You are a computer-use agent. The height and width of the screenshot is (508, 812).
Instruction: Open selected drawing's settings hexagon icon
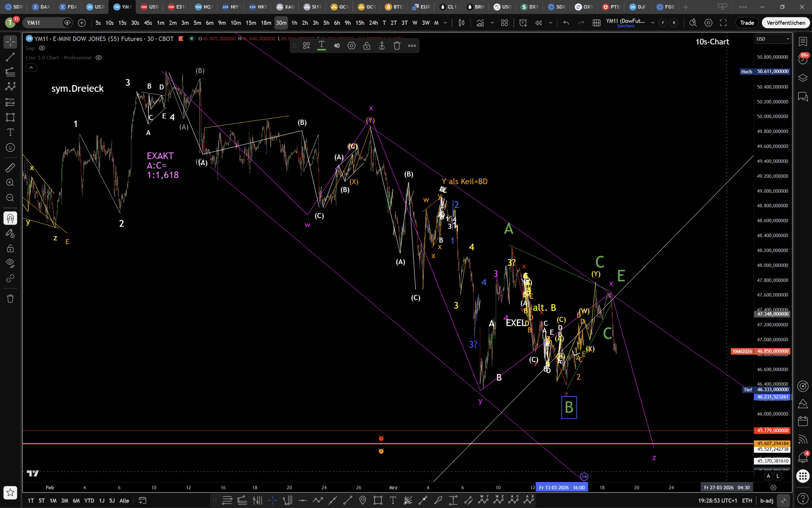(x=351, y=46)
